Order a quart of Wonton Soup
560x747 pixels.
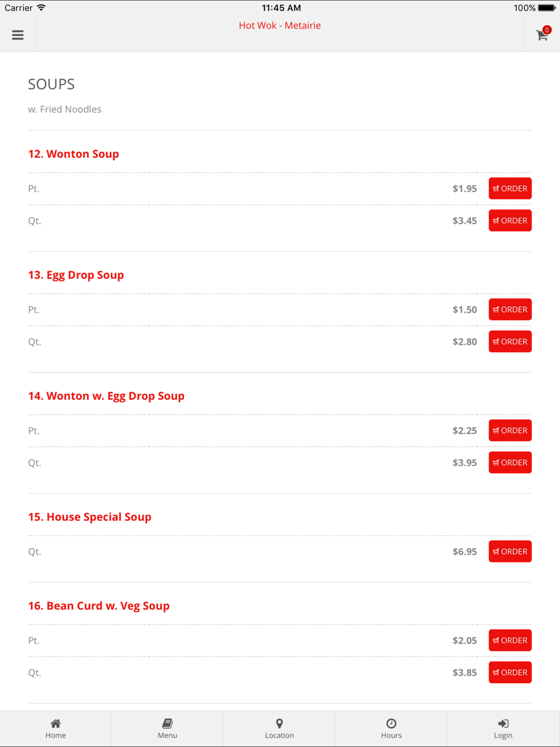coord(510,221)
